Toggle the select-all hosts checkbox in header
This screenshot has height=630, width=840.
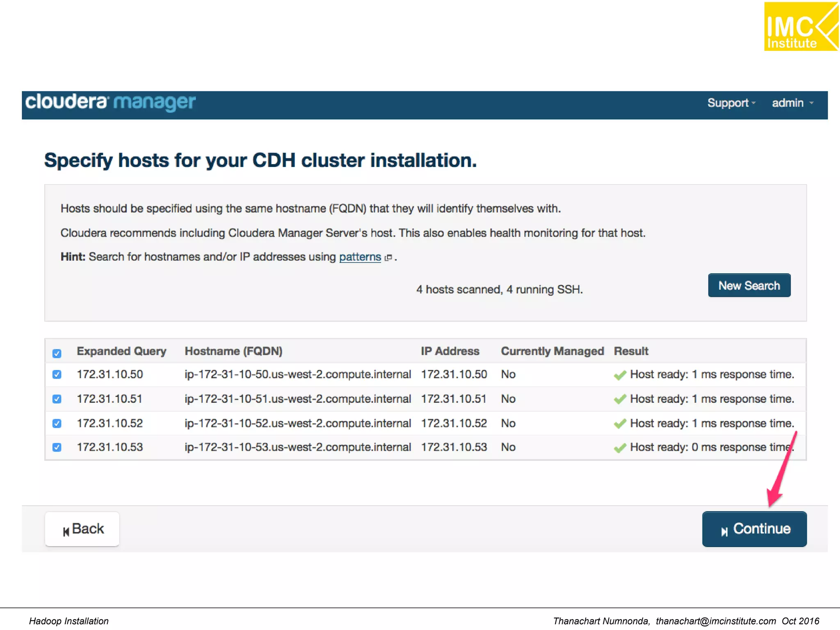57,353
